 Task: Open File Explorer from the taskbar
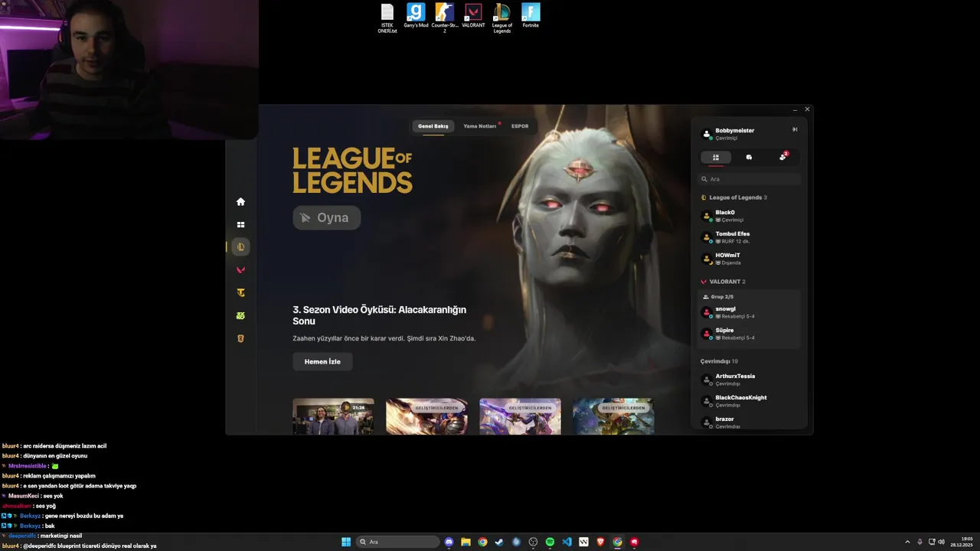tap(465, 542)
